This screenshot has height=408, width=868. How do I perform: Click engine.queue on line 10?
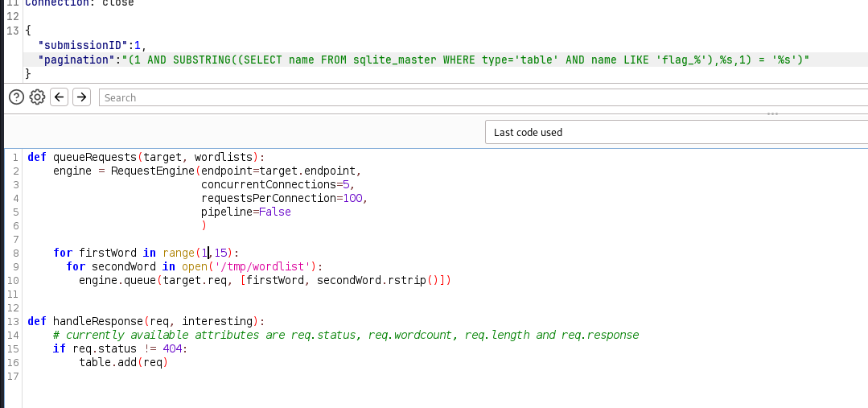117,281
